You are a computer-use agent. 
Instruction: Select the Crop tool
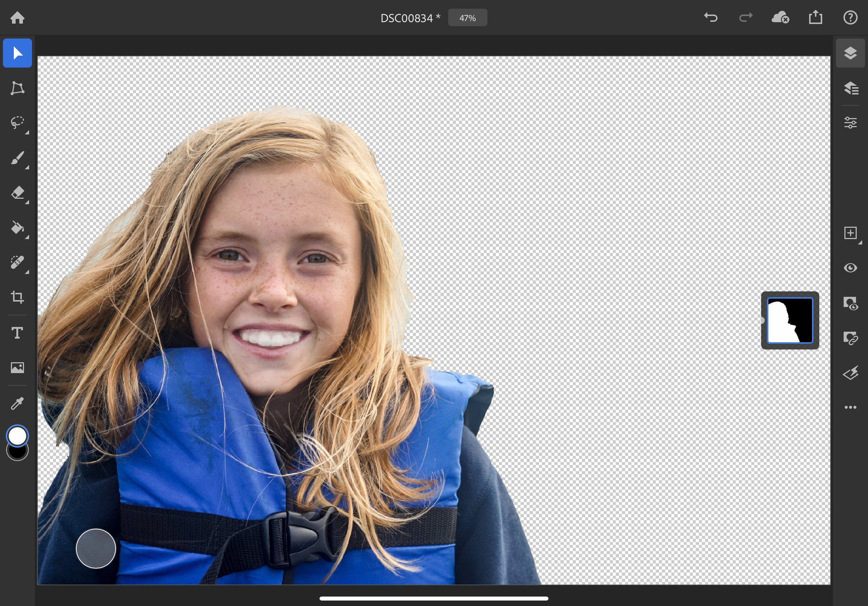coord(17,297)
